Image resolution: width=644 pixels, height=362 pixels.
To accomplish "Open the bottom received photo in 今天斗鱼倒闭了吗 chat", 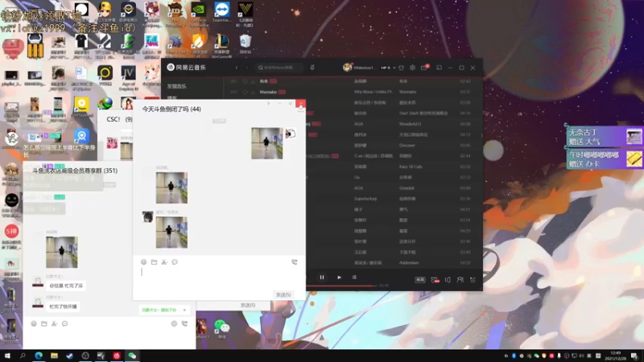I will 171,232.
